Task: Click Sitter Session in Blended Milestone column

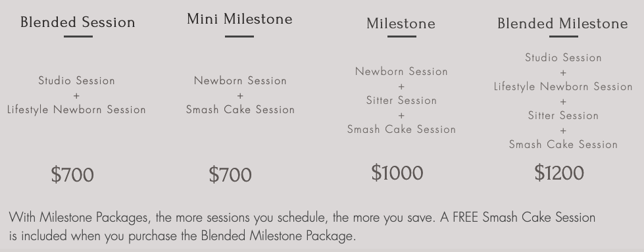Action: point(563,116)
